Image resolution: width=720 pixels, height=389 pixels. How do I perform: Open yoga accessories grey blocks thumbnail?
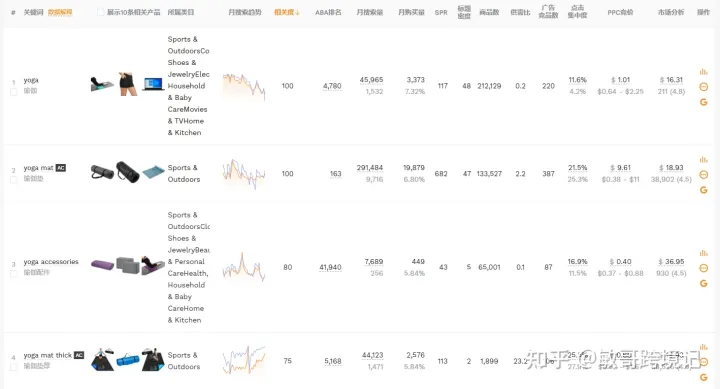(x=128, y=265)
